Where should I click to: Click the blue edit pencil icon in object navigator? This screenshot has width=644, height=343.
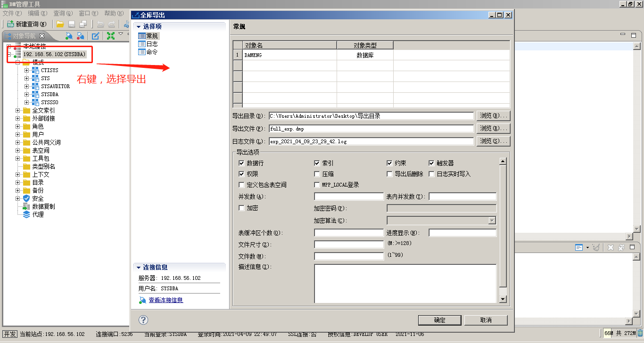coord(96,35)
